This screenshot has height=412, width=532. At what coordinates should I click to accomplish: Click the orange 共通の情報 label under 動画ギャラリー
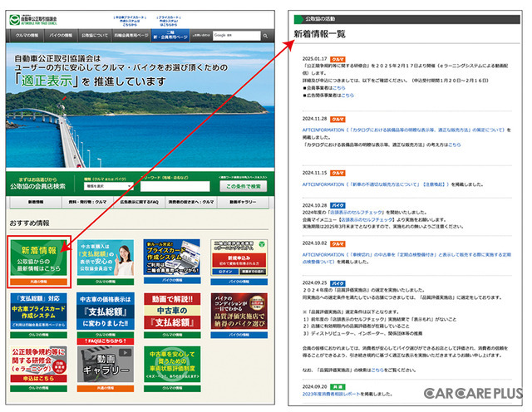pos(106,388)
